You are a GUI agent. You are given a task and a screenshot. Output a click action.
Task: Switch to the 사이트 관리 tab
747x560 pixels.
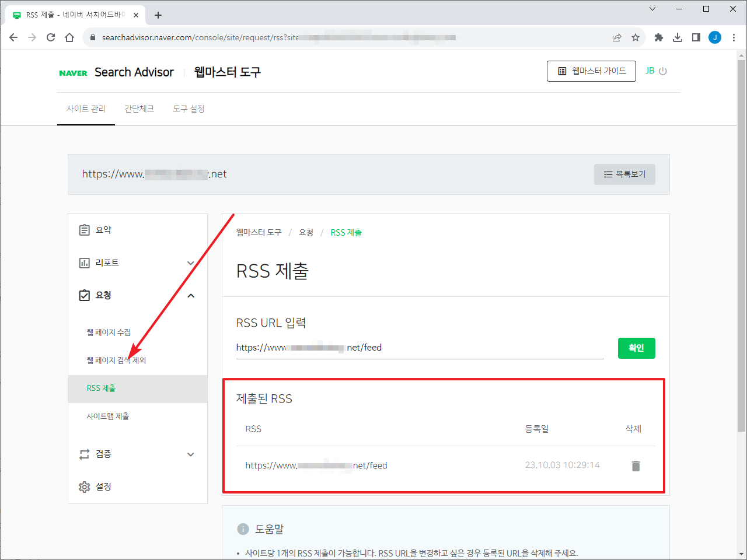pos(86,108)
